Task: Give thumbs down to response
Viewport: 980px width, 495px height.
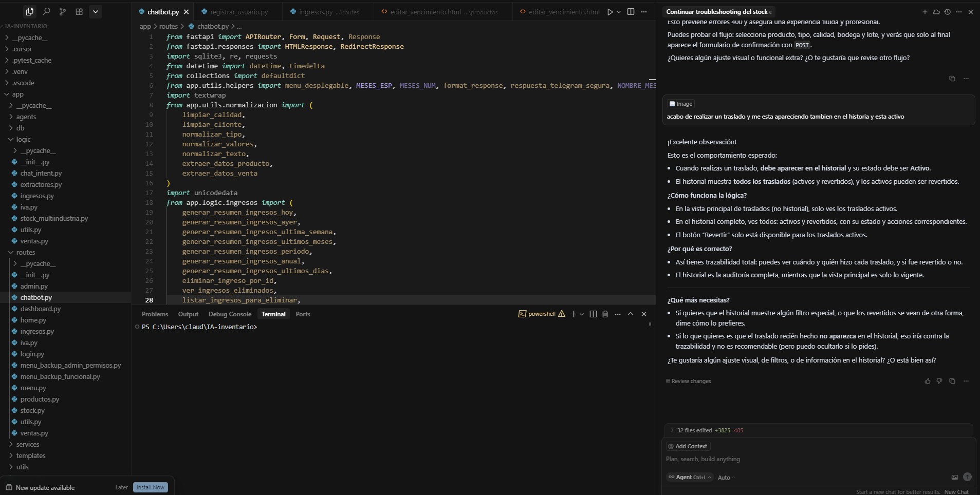Action: [939, 381]
